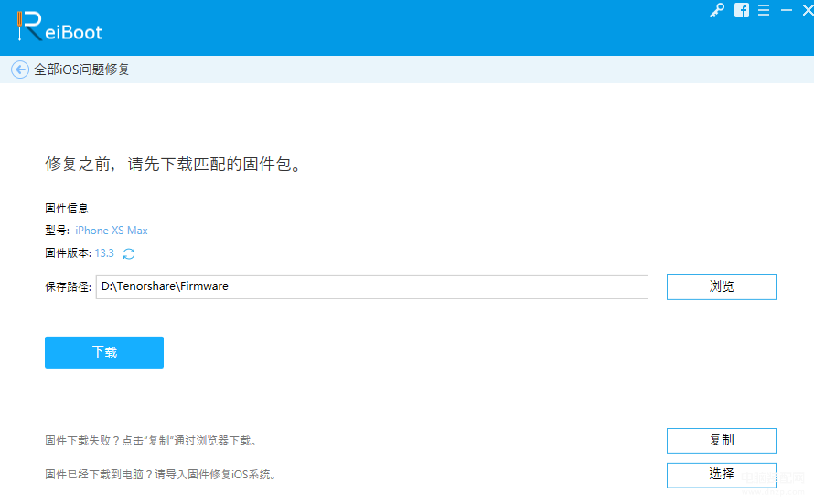Click the 固件已经下载到电脑 hint text
Viewport: 814px width, 504px height.
[160, 475]
